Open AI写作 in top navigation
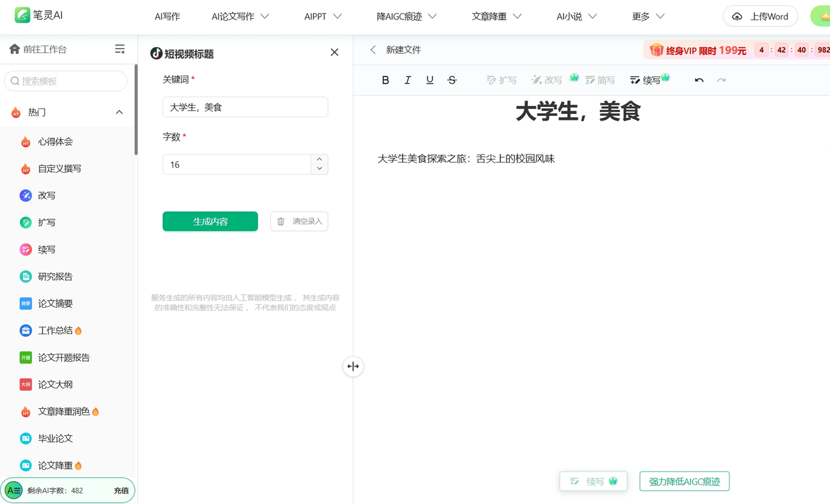 coord(167,17)
